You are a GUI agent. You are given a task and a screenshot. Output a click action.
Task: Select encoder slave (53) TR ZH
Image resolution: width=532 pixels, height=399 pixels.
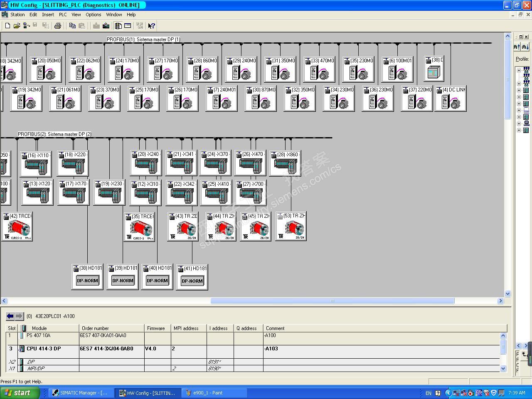[x=291, y=227]
